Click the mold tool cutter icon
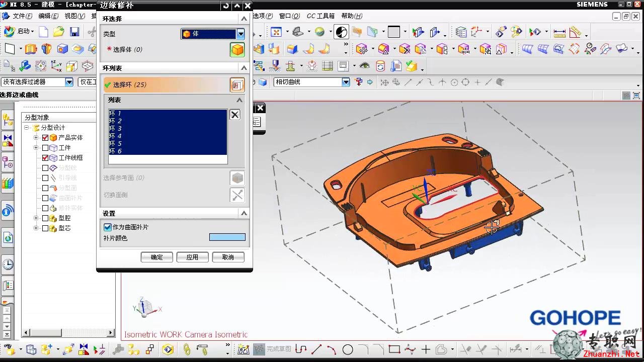The width and height of the screenshot is (644, 362). pos(274,66)
